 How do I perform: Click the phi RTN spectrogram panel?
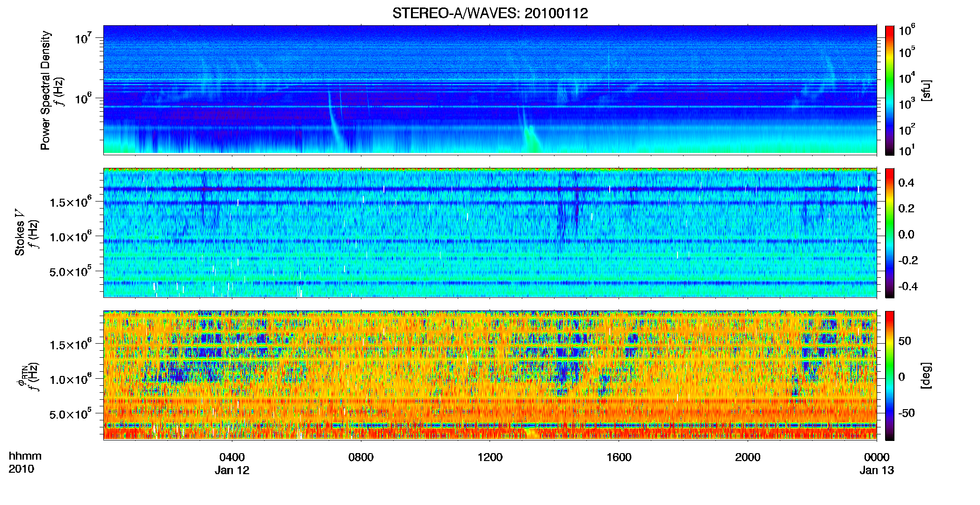(490, 375)
